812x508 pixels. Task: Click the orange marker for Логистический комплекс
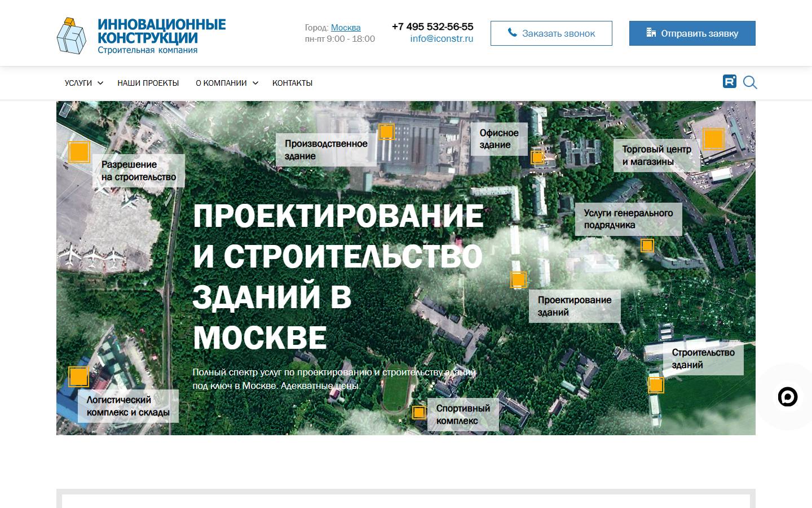tap(79, 376)
